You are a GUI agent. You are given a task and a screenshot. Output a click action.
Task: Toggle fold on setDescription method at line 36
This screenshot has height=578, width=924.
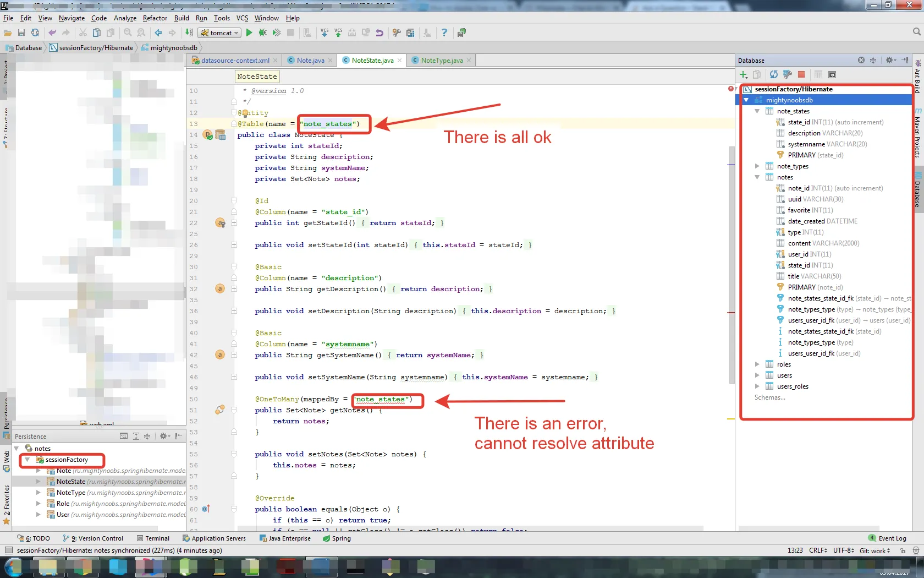(x=234, y=311)
